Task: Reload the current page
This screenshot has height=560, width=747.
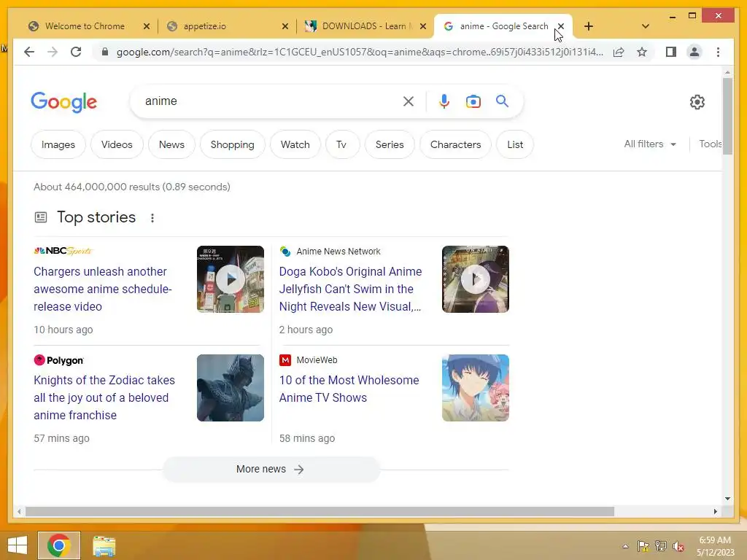Action: (x=76, y=52)
